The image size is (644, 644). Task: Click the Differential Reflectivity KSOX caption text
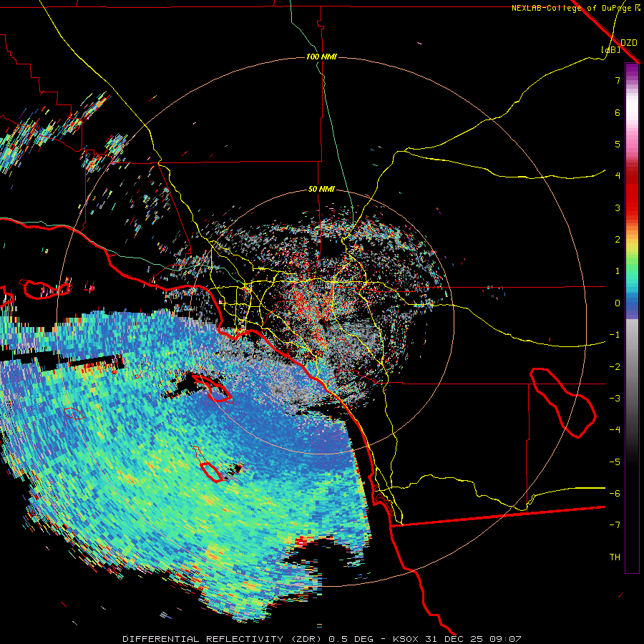tap(322, 639)
